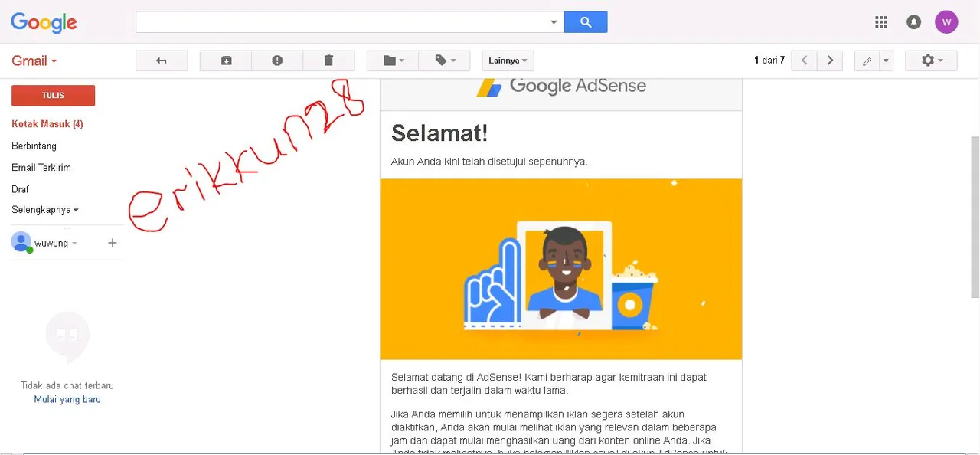Click plus icon to add chat contact
Viewport: 980px width, 455px height.
(x=113, y=243)
